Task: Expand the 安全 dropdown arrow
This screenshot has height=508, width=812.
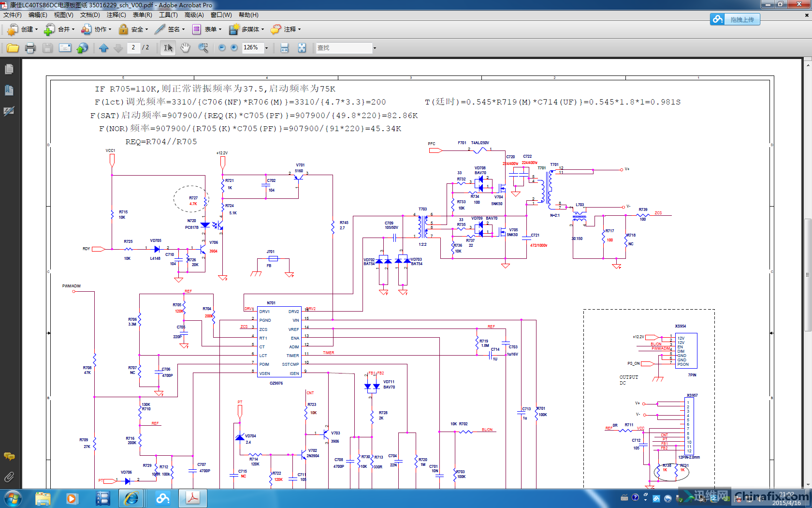Action: coord(146,30)
